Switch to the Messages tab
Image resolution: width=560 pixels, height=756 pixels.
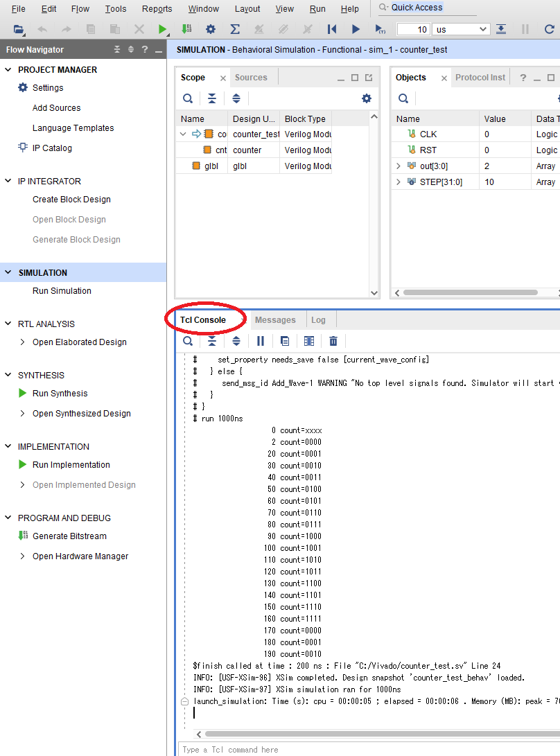point(275,320)
